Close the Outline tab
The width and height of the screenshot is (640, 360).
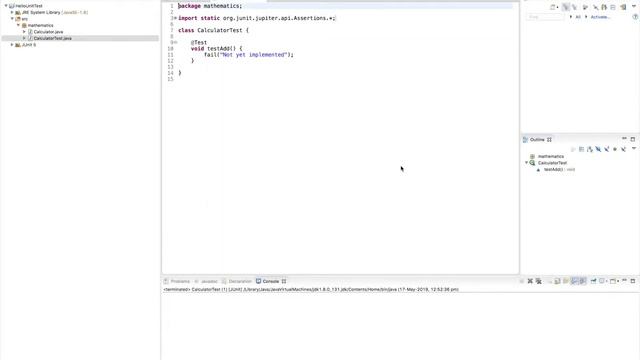pyautogui.click(x=549, y=140)
